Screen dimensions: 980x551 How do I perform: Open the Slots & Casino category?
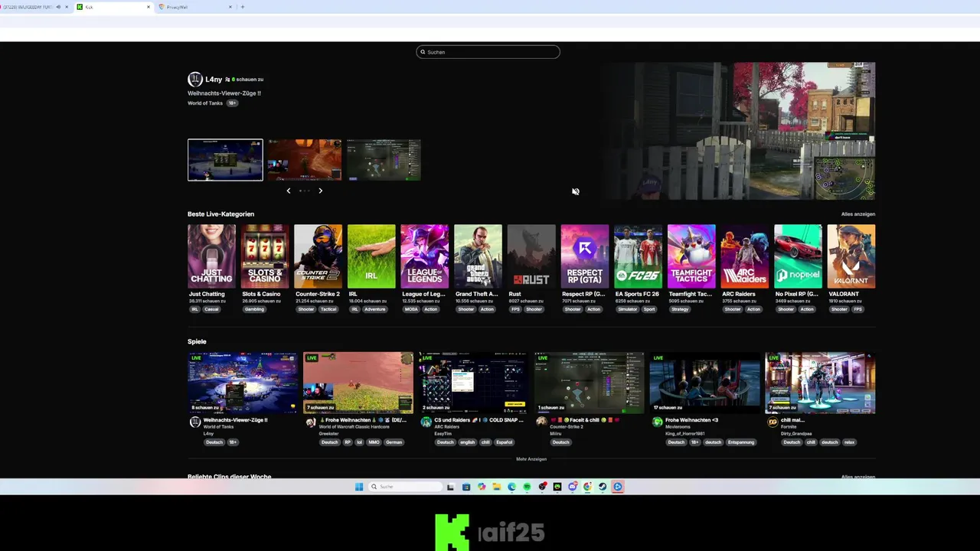[x=265, y=256]
